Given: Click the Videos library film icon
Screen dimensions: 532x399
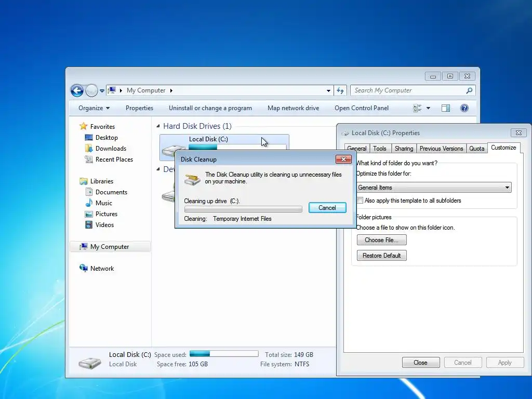Looking at the screenshot, I should [88, 224].
